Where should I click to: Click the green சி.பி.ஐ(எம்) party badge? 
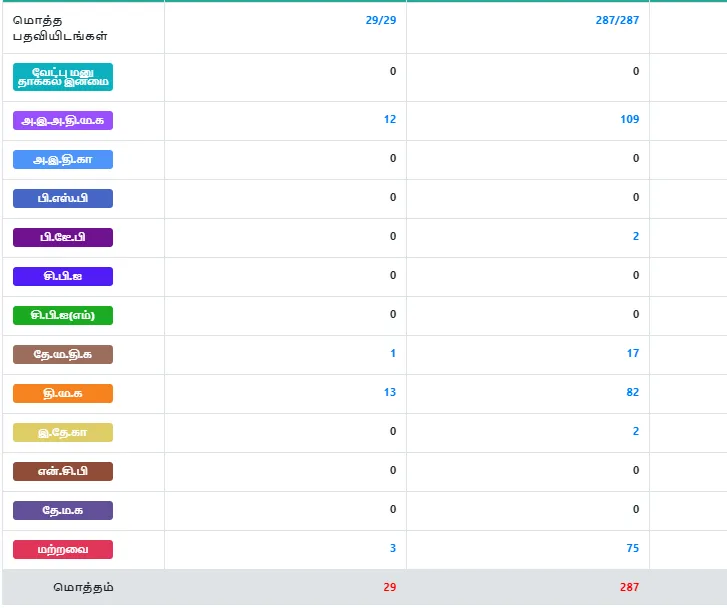63,315
